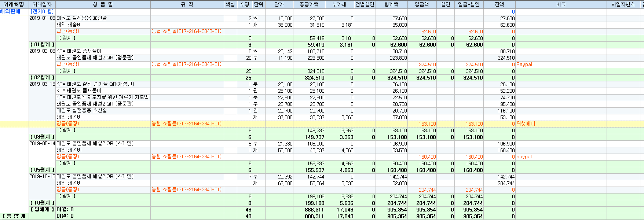Click the 2019-10-16 date cell

tap(42, 177)
